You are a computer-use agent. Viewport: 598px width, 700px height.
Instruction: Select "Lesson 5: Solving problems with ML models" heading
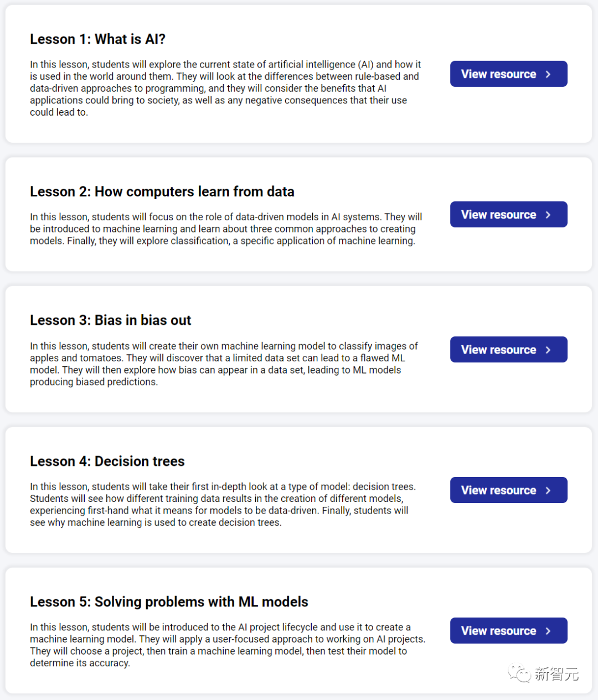169,602
